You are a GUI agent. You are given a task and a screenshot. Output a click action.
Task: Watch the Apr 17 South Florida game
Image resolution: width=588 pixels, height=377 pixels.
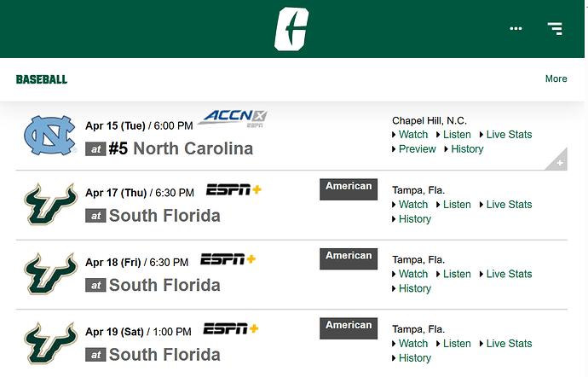412,205
